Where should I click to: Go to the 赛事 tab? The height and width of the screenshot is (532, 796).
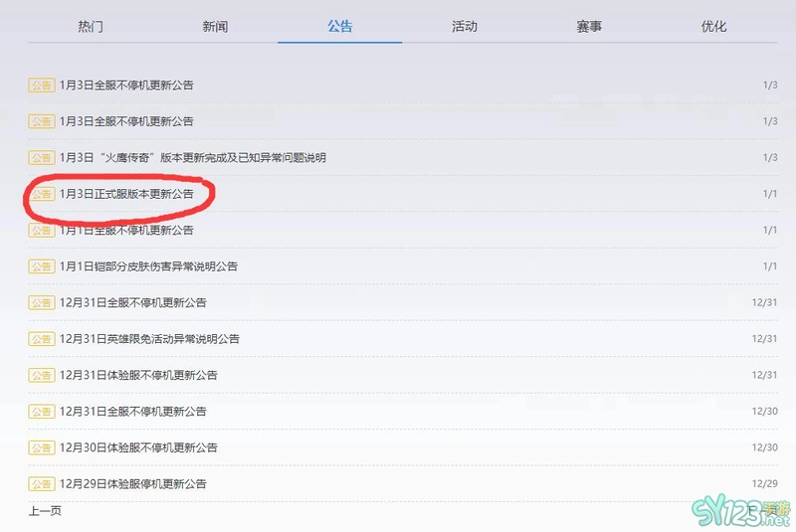589,27
